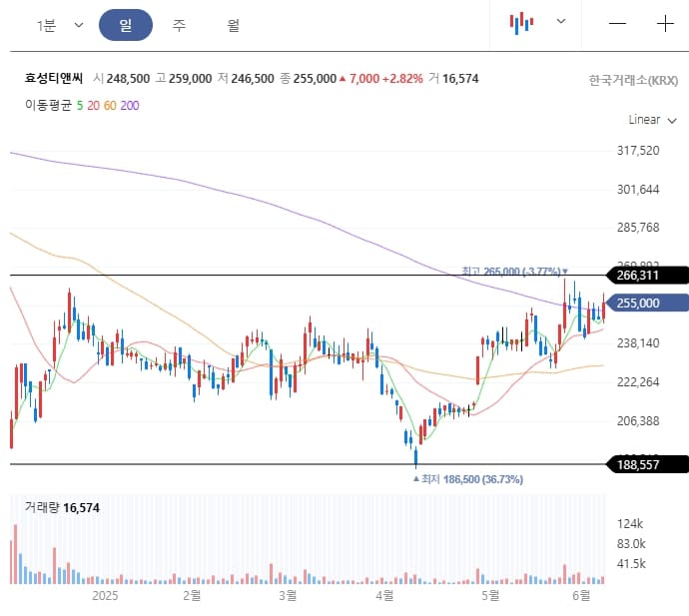Click the 최고 265,000 high marker
The height and width of the screenshot is (616, 689).
515,272
